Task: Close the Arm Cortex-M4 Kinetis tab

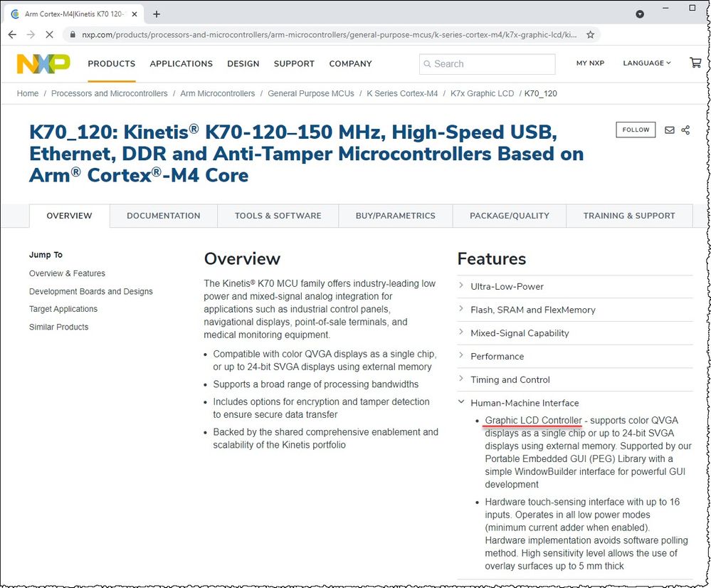Action: point(135,14)
